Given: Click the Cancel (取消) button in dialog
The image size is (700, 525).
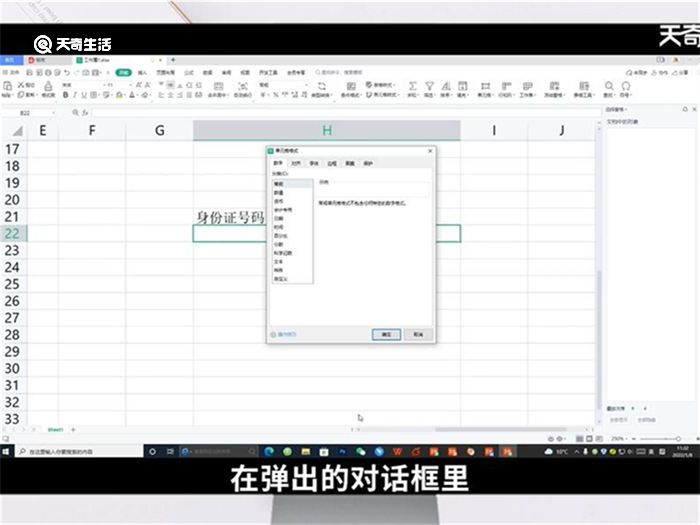Looking at the screenshot, I should pyautogui.click(x=418, y=334).
